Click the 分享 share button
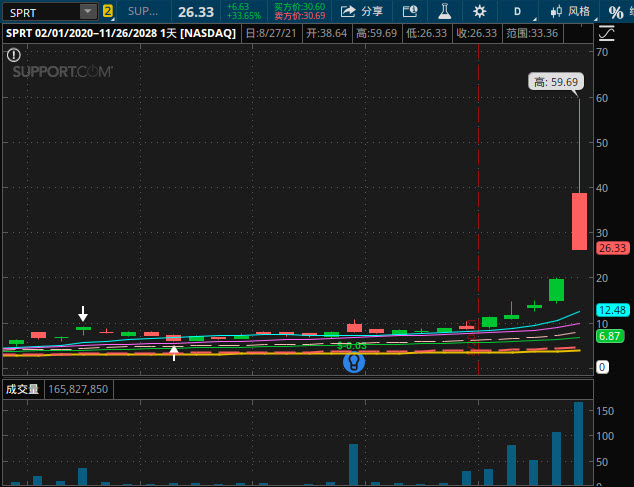The height and width of the screenshot is (487, 634). coord(361,11)
